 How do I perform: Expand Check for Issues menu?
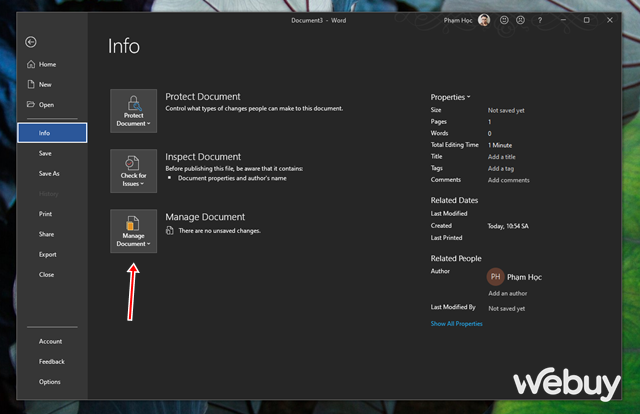133,171
